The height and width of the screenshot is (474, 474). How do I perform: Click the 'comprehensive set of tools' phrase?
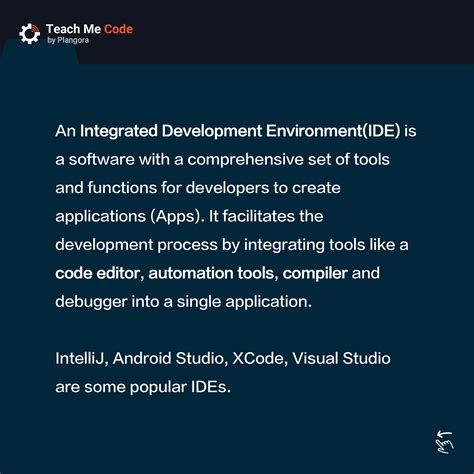[x=288, y=160]
